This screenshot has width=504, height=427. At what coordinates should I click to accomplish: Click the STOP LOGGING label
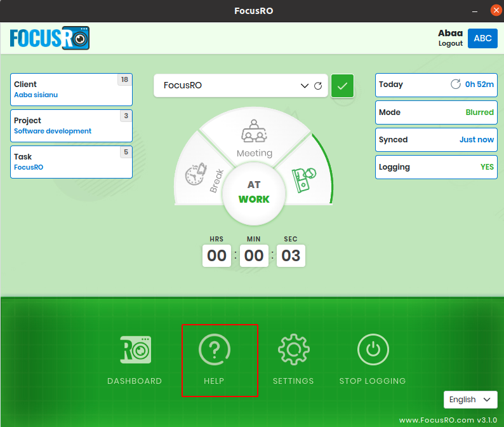(373, 381)
